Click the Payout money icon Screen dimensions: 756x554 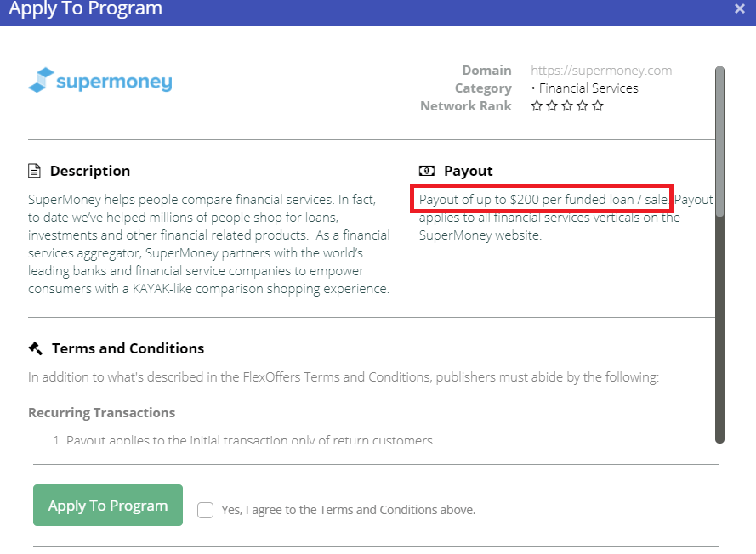point(427,172)
